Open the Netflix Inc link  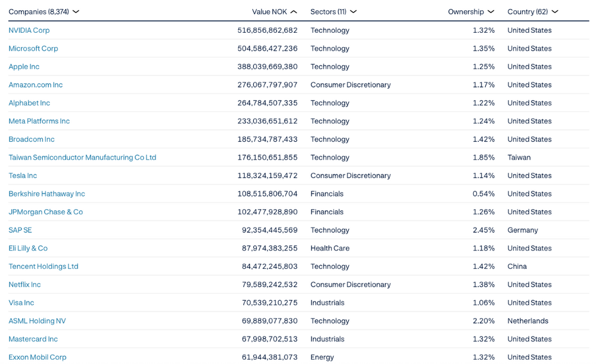click(x=24, y=285)
